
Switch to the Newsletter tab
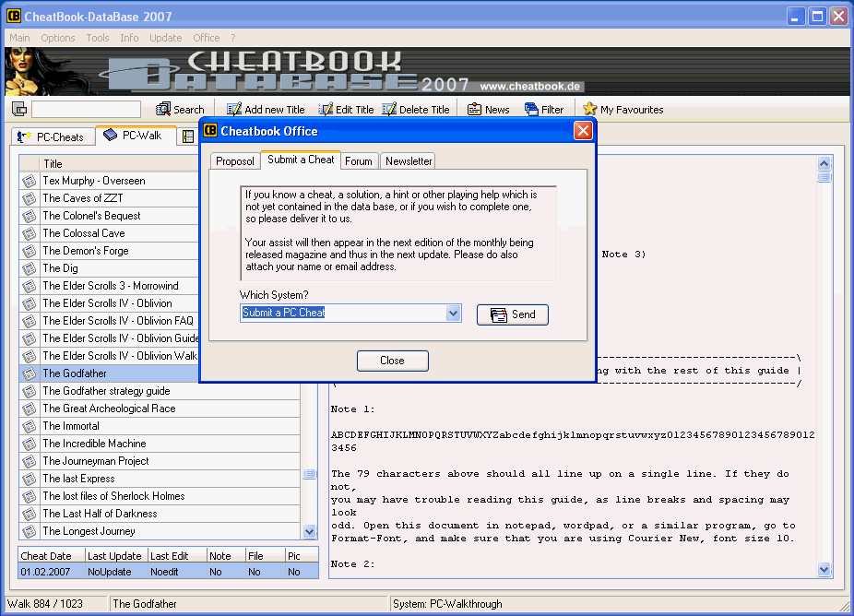tap(409, 161)
